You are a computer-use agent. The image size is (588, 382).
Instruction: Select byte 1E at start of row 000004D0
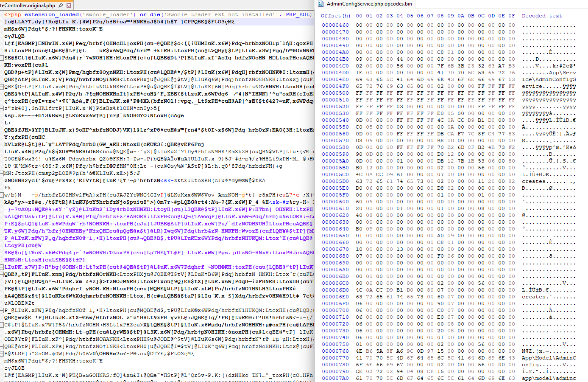tap(359, 73)
